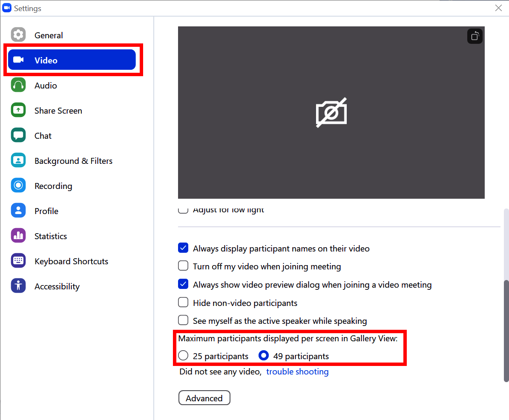Open the trouble shooting link
The height and width of the screenshot is (420, 509).
[297, 371]
